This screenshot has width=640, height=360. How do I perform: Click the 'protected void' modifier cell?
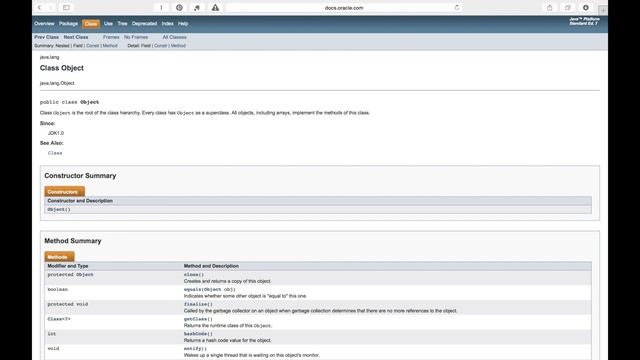(68, 304)
